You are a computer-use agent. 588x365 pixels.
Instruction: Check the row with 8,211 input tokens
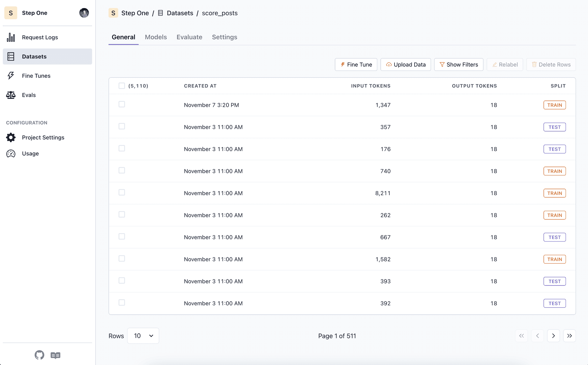click(122, 192)
